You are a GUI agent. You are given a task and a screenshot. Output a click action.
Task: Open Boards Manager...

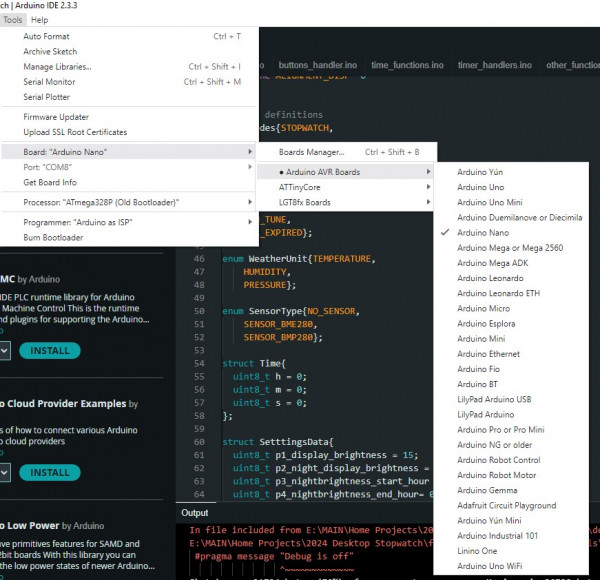pyautogui.click(x=346, y=152)
